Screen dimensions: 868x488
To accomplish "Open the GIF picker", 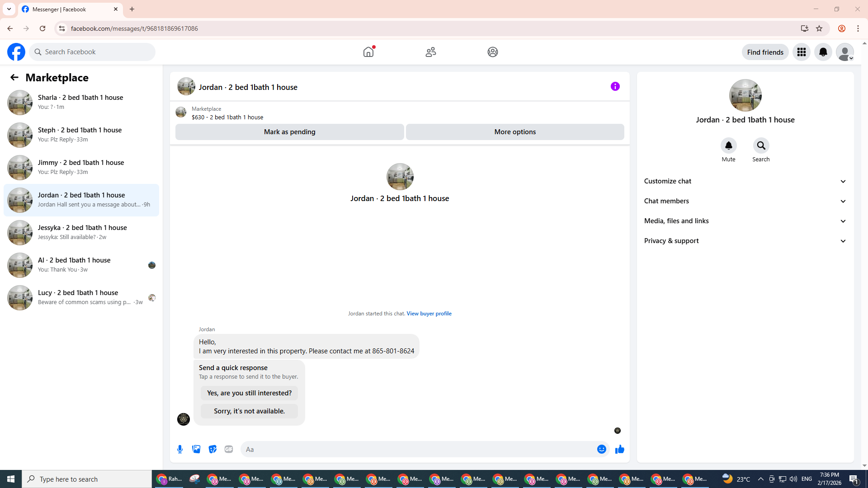I will point(229,449).
